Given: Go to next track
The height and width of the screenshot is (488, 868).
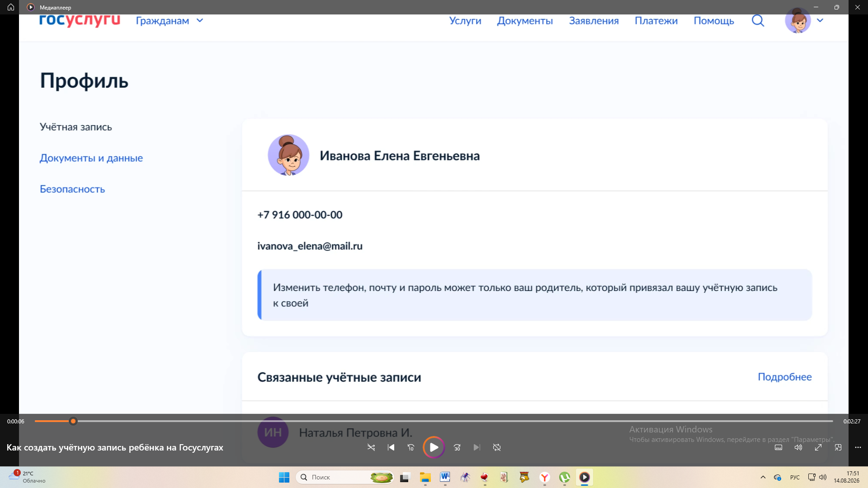Looking at the screenshot, I should point(477,447).
